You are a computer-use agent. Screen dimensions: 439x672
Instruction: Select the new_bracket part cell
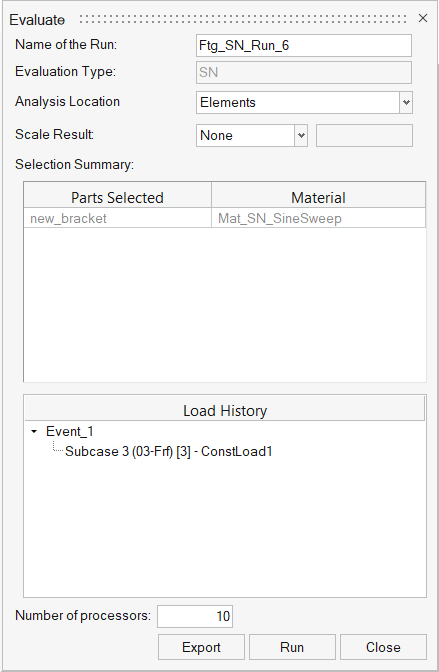click(117, 218)
